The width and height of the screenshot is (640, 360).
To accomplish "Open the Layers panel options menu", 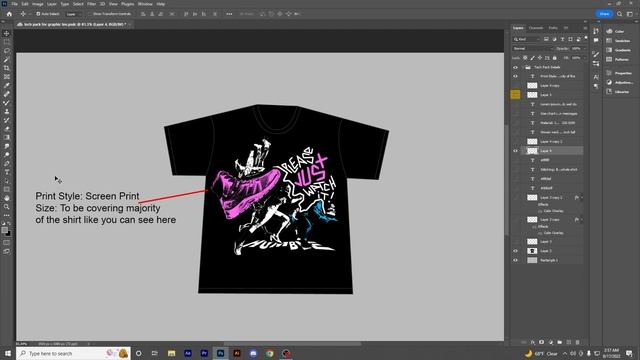I will [585, 28].
